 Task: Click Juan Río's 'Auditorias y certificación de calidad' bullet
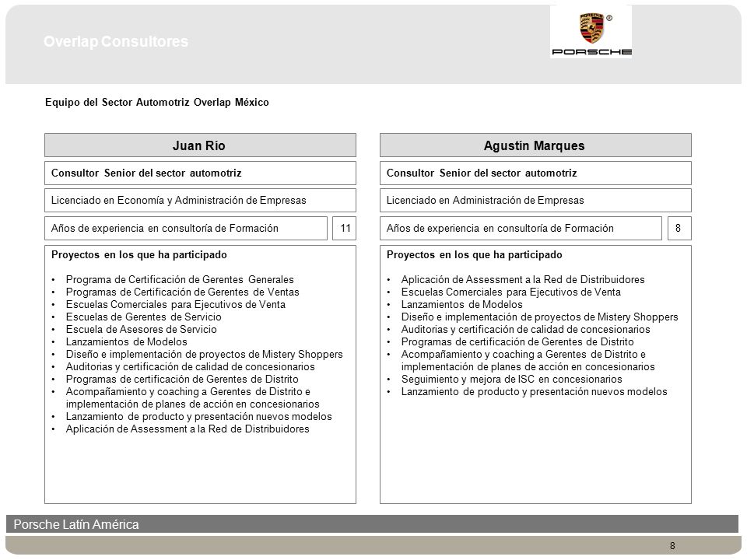190,366
